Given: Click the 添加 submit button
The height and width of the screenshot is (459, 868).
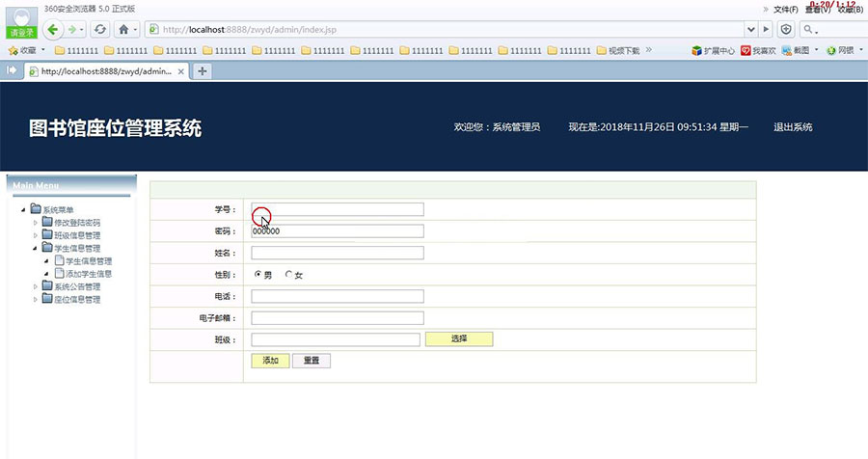Looking at the screenshot, I should [x=269, y=361].
